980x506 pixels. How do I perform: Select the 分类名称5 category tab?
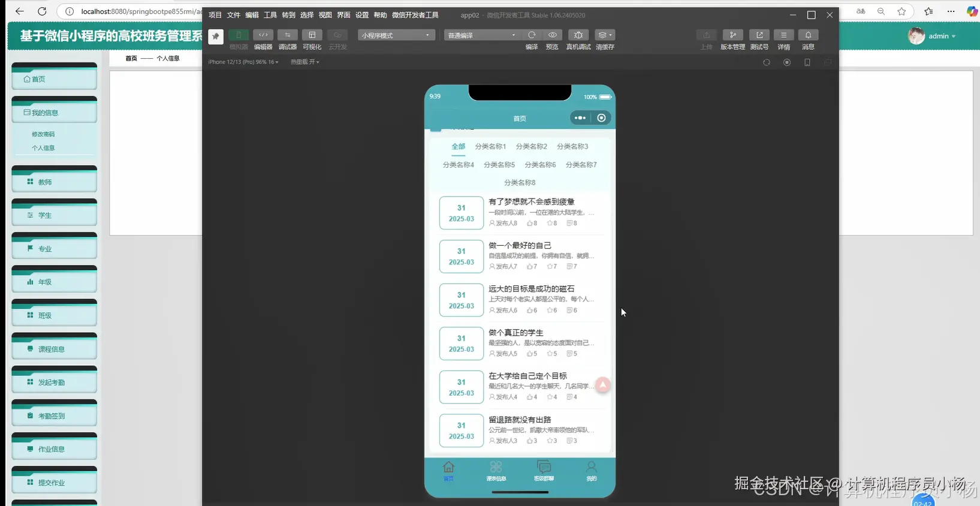(499, 165)
